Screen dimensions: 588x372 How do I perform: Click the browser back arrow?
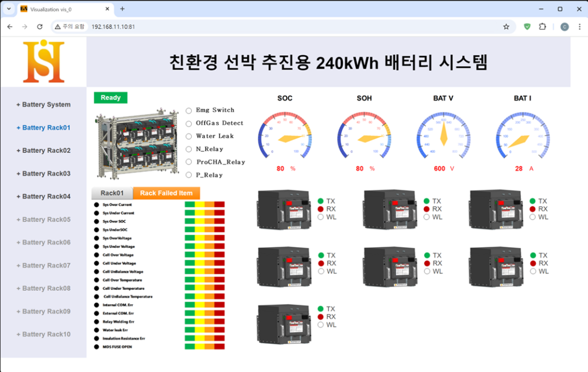click(x=10, y=26)
